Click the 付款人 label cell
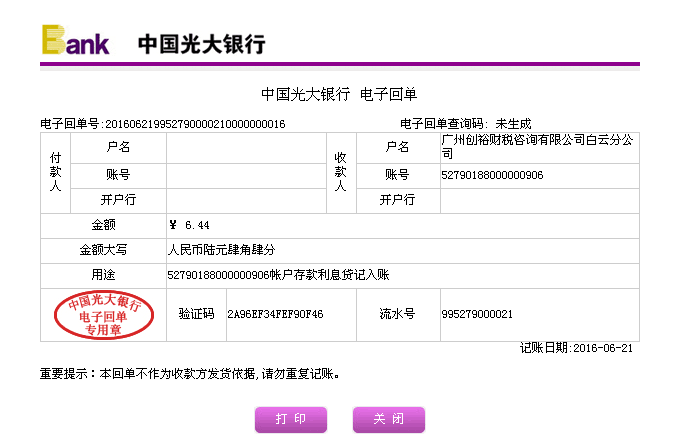695x441 pixels. (x=55, y=172)
